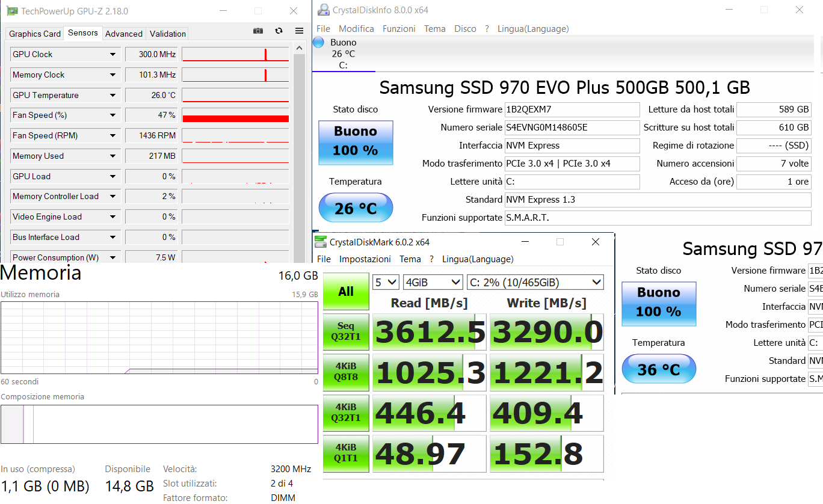Open Impostazioni menu in CrystalDiskMark
Image resolution: width=823 pixels, height=504 pixels.
click(365, 259)
